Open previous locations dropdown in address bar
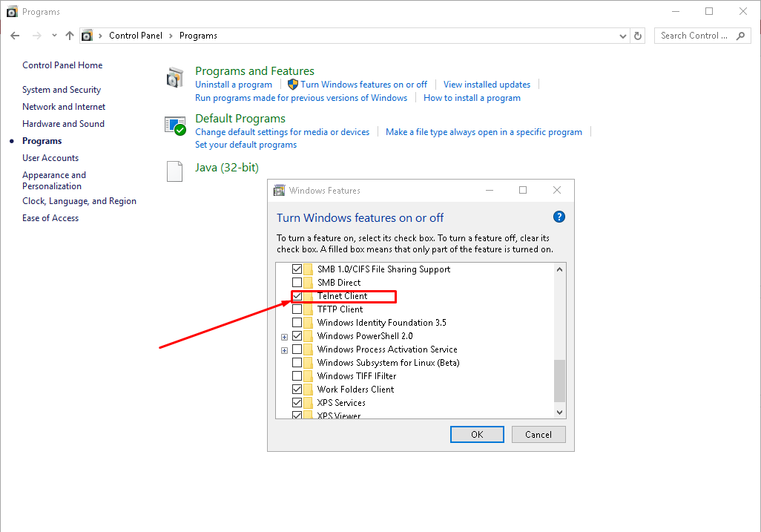761x532 pixels. click(623, 36)
